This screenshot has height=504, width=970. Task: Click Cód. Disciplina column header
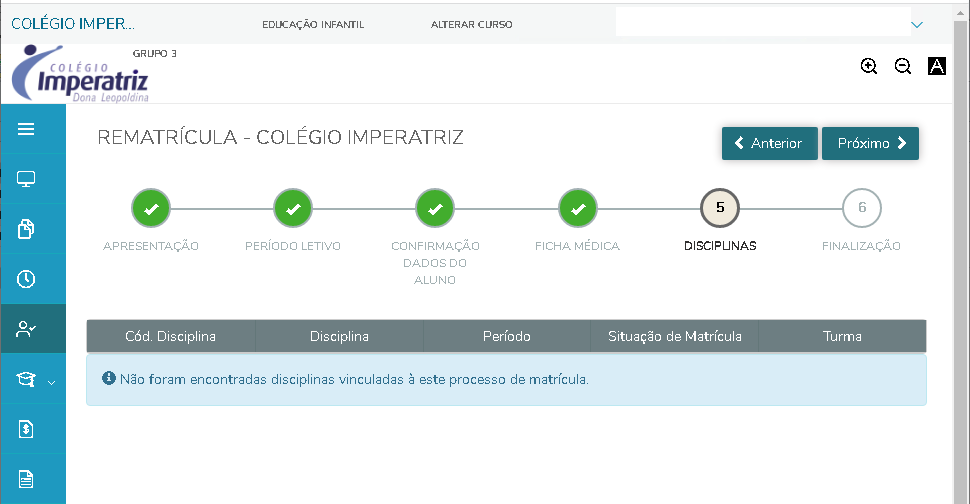[x=171, y=336]
